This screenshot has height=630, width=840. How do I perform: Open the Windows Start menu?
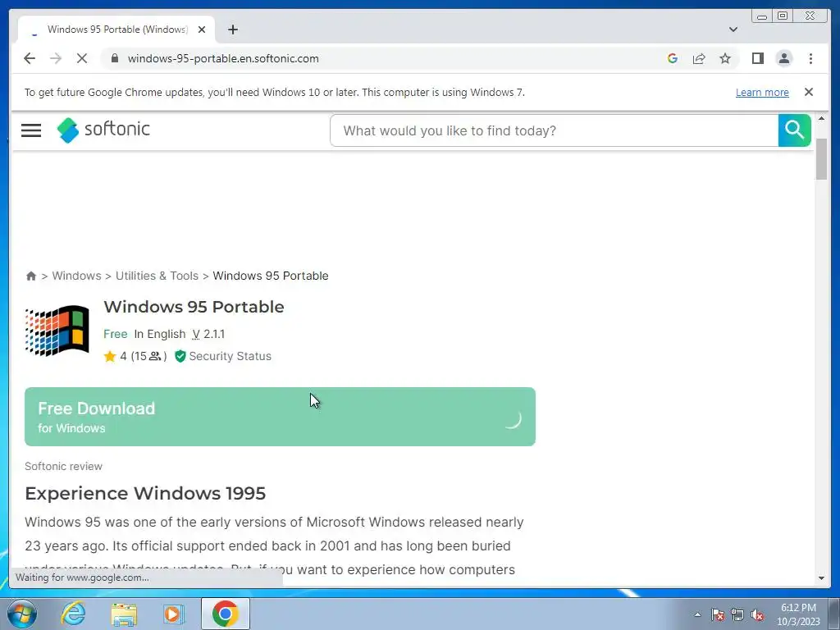point(22,614)
